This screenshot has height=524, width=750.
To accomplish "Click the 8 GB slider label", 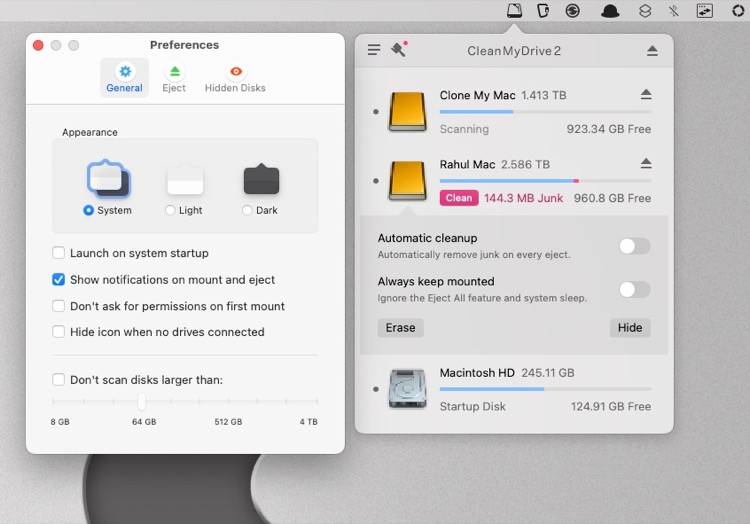I will coord(60,422).
